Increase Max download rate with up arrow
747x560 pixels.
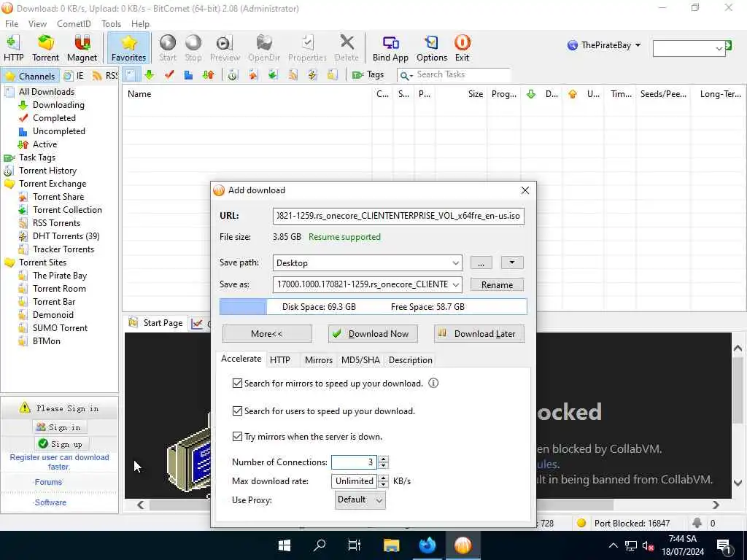[384, 478]
